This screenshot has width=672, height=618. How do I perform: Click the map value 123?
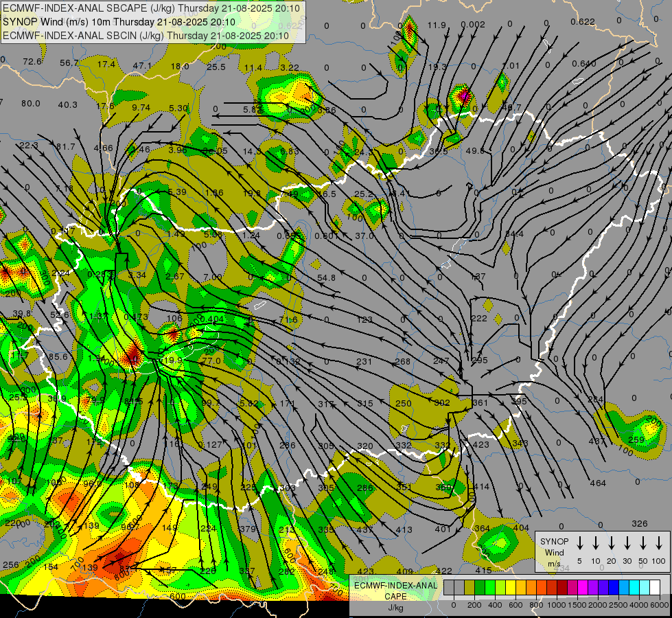coord(364,319)
